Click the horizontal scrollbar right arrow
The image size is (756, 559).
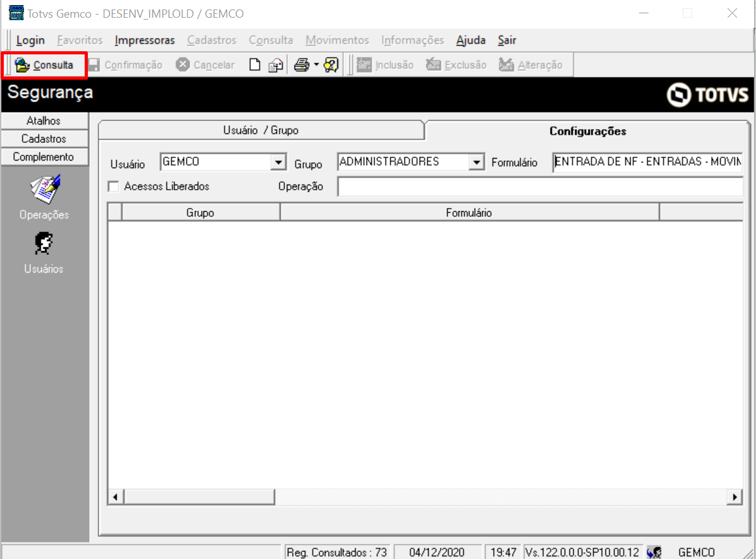click(735, 497)
